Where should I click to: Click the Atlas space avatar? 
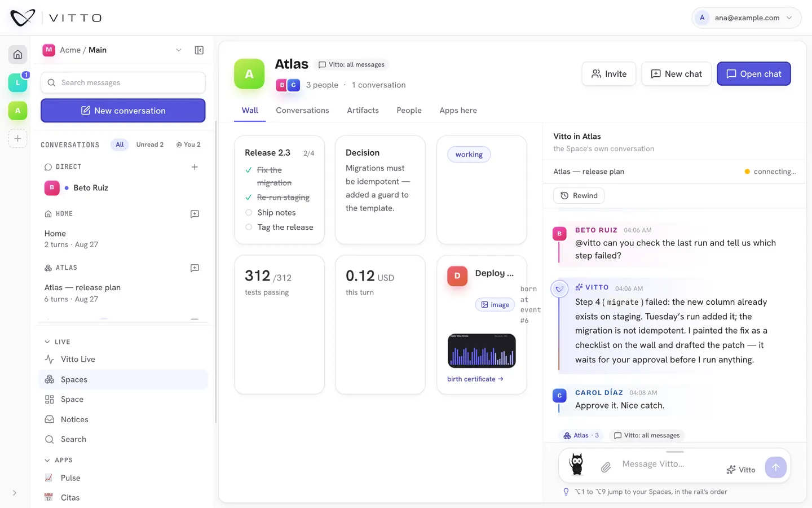point(249,74)
